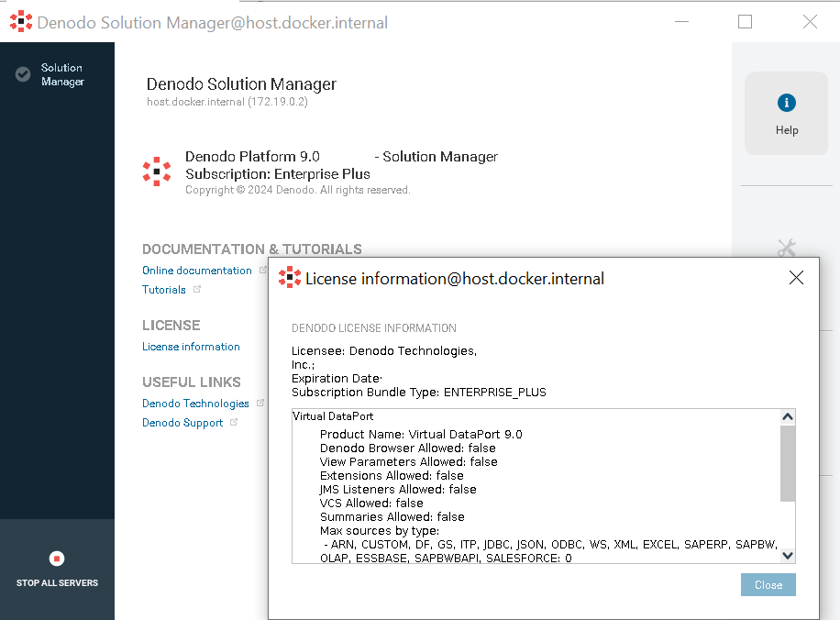Click the 'Copyright © 2024 Denodo' text
The height and width of the screenshot is (620, 840).
pos(249,190)
